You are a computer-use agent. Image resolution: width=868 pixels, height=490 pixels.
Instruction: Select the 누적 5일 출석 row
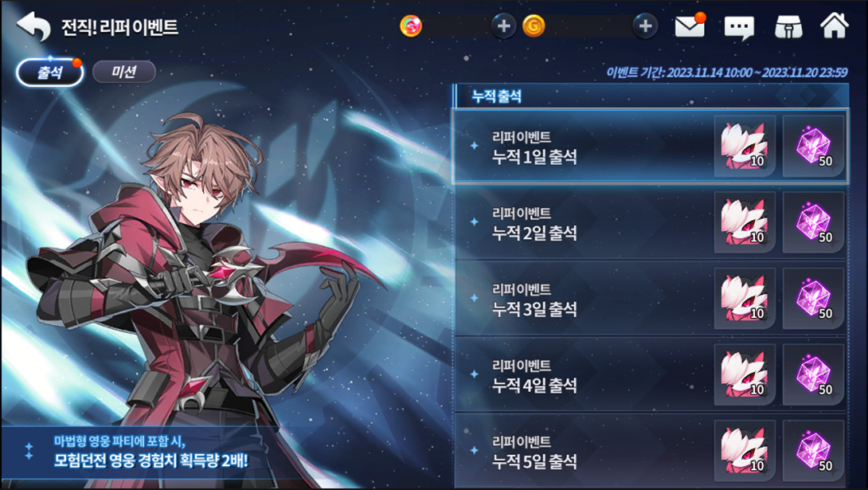click(651, 451)
